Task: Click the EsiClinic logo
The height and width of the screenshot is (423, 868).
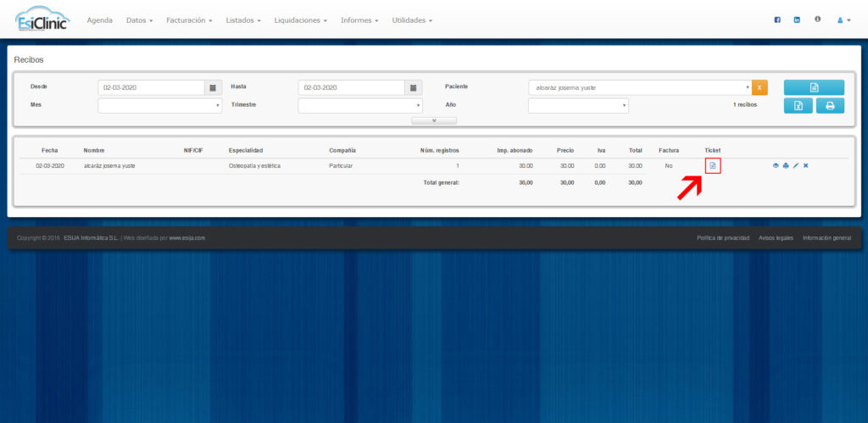Action: tap(42, 19)
